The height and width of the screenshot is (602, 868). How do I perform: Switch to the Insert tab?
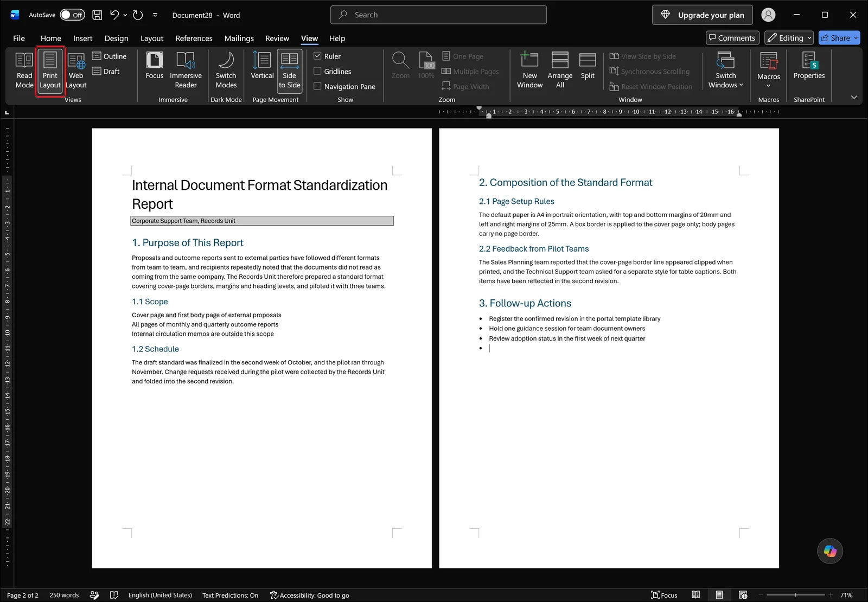point(82,38)
